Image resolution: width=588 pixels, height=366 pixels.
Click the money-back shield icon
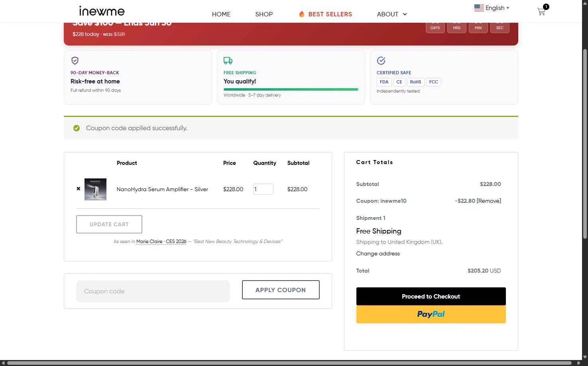[75, 61]
